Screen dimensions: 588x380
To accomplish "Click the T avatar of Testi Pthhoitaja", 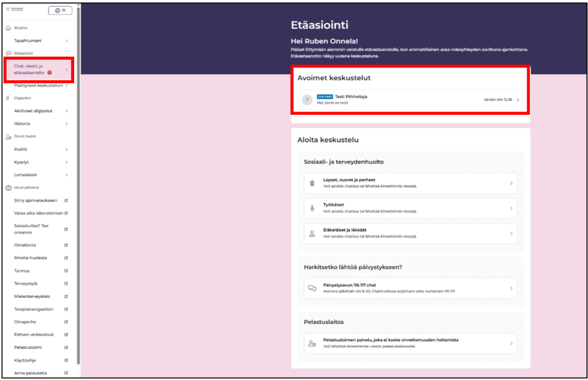I will pos(308,100).
